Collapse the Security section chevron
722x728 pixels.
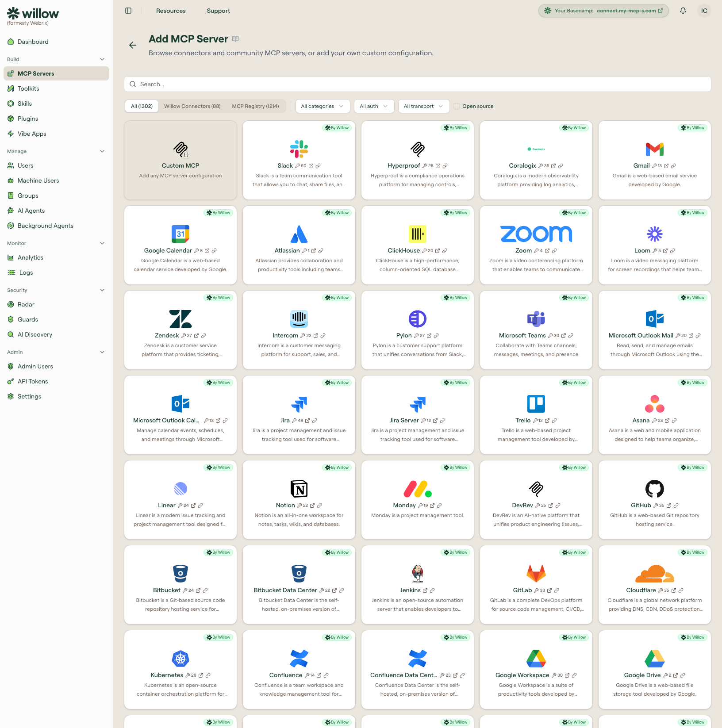tap(102, 290)
